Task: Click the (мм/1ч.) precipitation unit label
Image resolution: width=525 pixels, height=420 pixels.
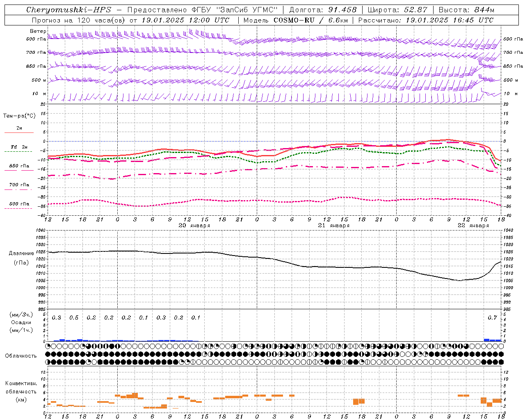Action: pyautogui.click(x=21, y=330)
